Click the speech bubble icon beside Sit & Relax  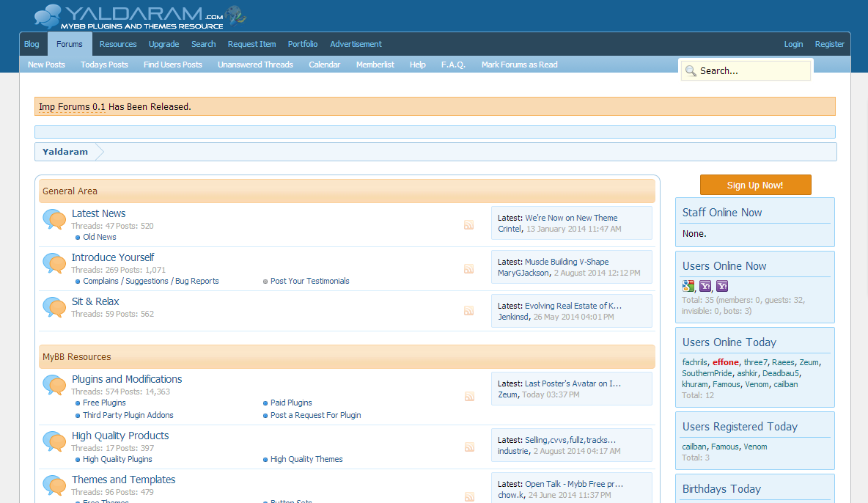click(x=54, y=306)
